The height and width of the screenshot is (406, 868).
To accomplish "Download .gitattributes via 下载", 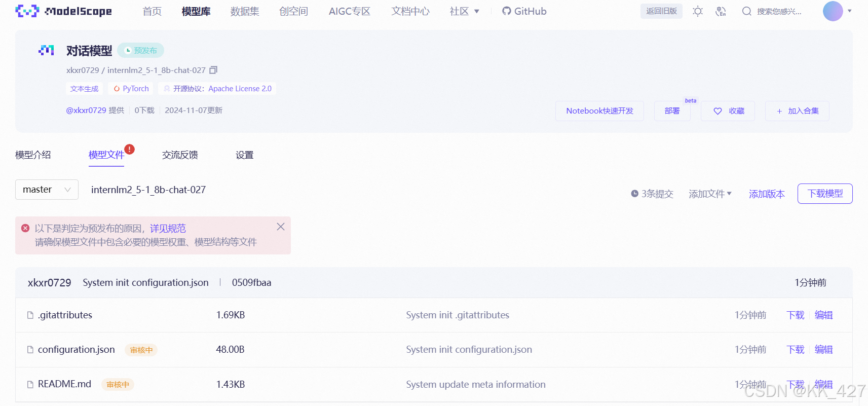I will coord(796,315).
